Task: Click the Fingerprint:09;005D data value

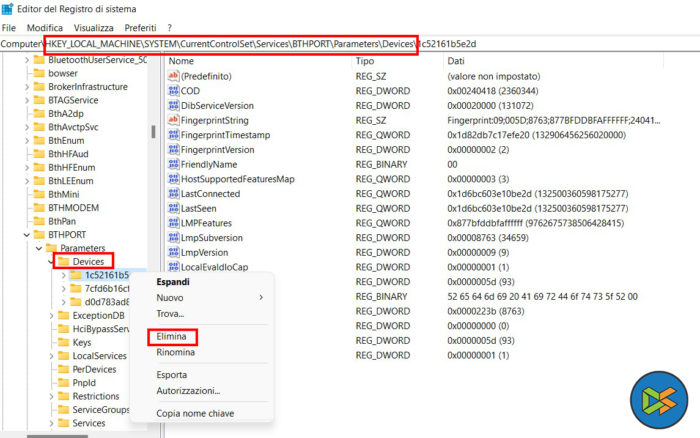Action: coord(554,120)
